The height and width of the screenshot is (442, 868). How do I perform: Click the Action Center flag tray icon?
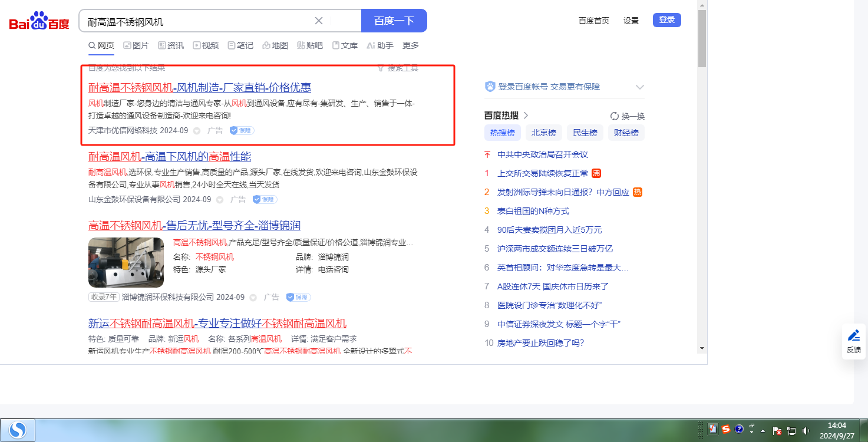coord(777,431)
